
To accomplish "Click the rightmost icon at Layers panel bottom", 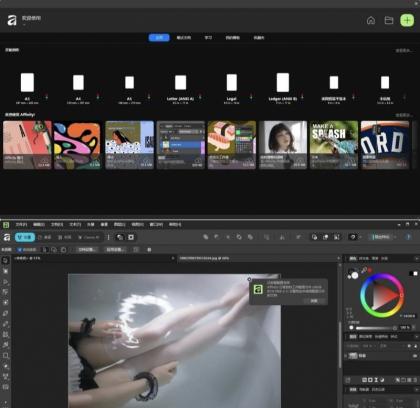I will click(x=415, y=380).
